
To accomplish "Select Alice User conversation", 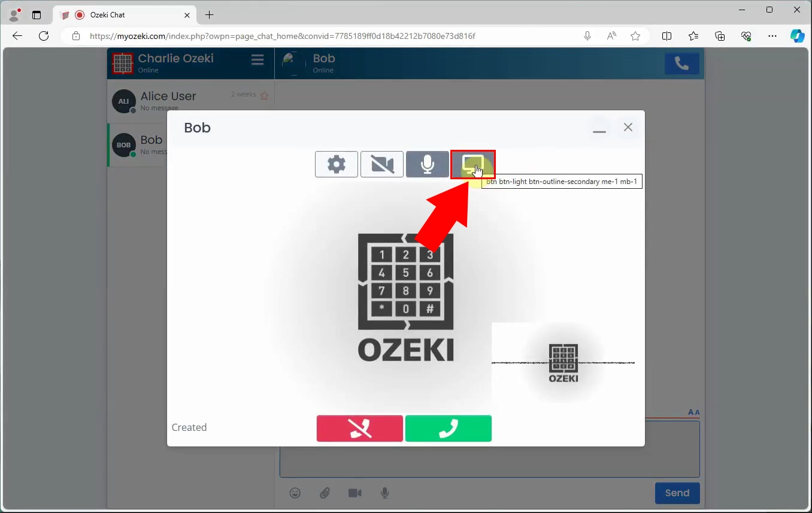I will point(191,101).
